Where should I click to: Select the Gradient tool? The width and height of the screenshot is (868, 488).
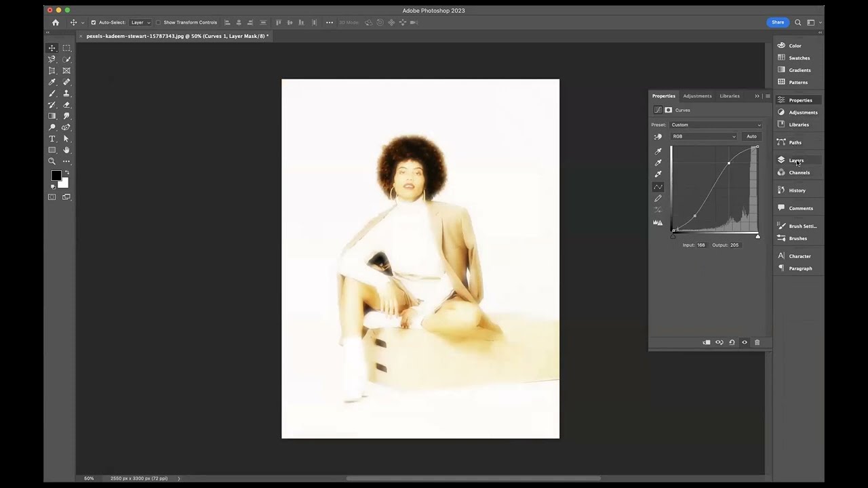pos(52,116)
